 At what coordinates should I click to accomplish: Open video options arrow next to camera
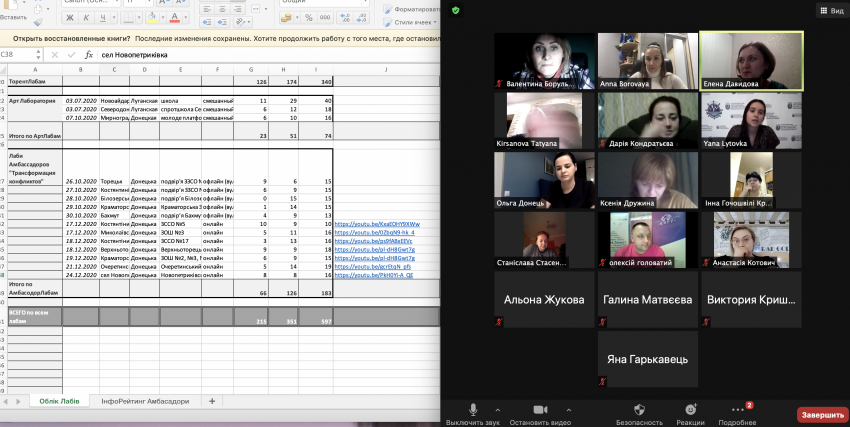coord(568,410)
